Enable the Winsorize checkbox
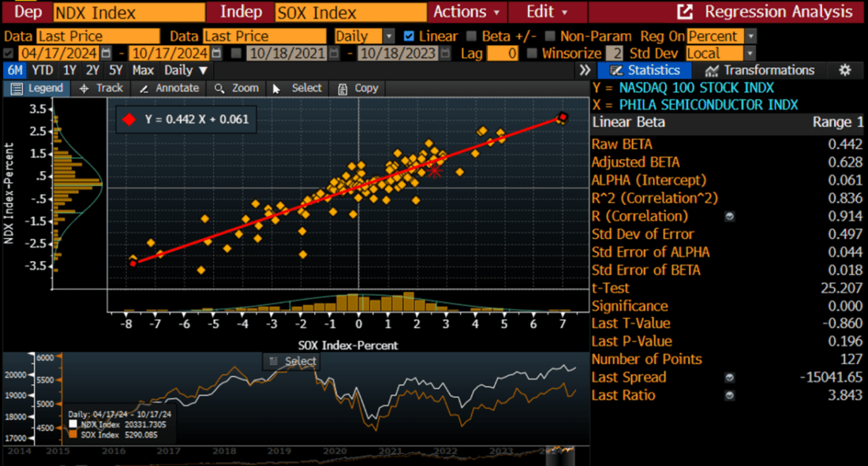Image resolution: width=868 pixels, height=466 pixels. click(532, 53)
